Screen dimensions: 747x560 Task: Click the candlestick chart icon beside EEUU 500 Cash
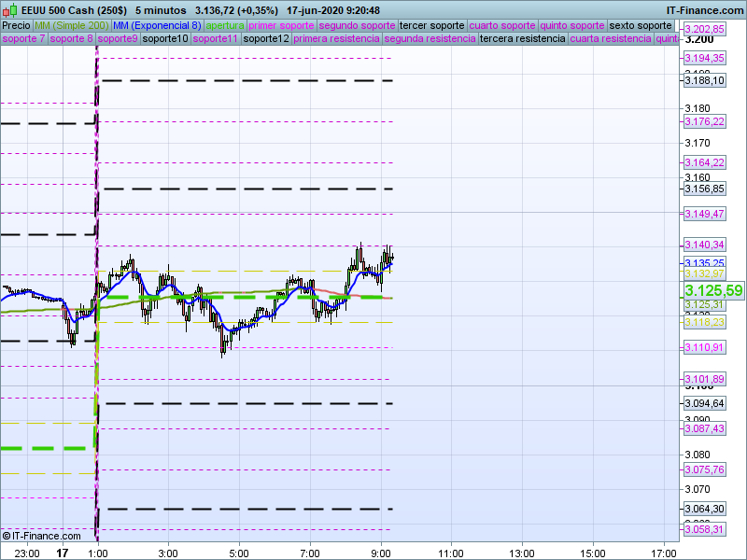(10, 10)
